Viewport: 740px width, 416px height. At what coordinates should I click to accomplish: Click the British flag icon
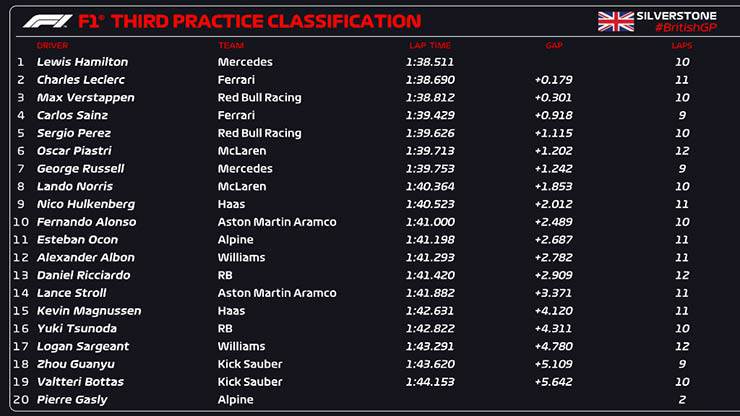pos(615,21)
